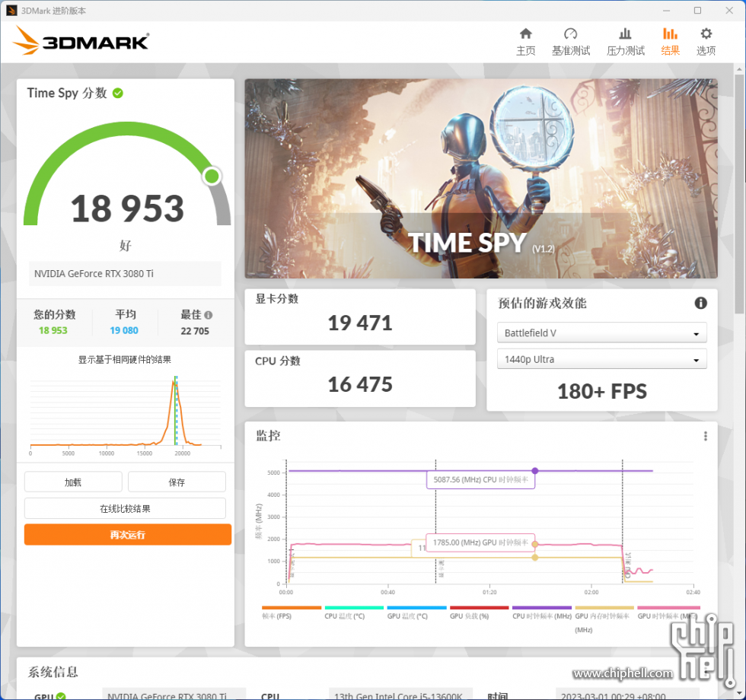Toggle the GPU 内存时钟频率 yellow legend swatch

coord(604,608)
